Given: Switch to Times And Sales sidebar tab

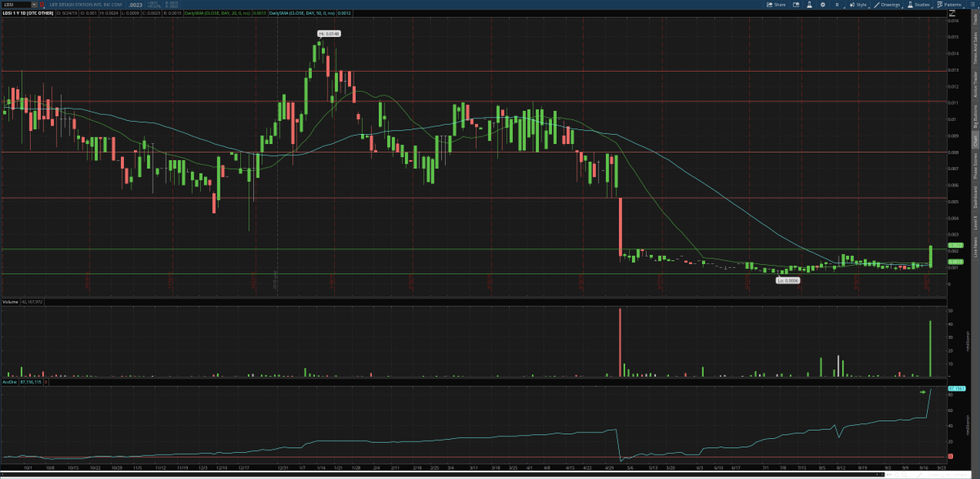Looking at the screenshot, I should click(975, 47).
